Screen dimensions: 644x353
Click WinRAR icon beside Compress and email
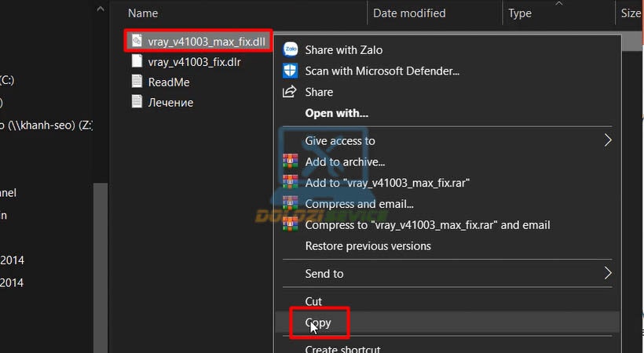tap(291, 204)
